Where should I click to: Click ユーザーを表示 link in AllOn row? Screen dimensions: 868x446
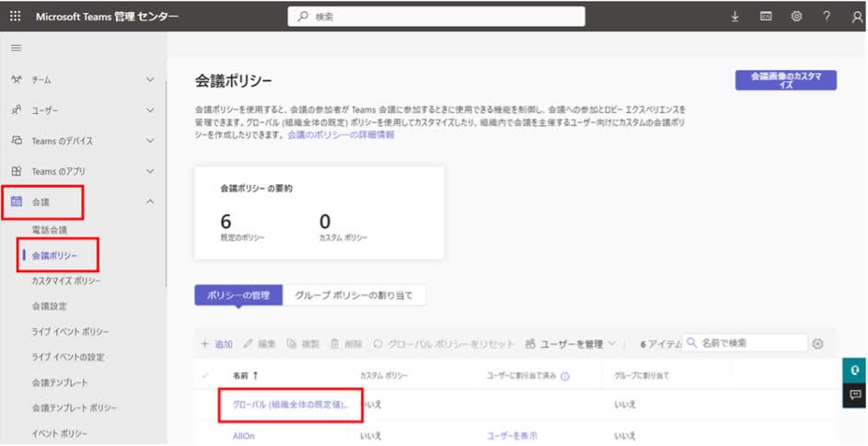coord(512,436)
